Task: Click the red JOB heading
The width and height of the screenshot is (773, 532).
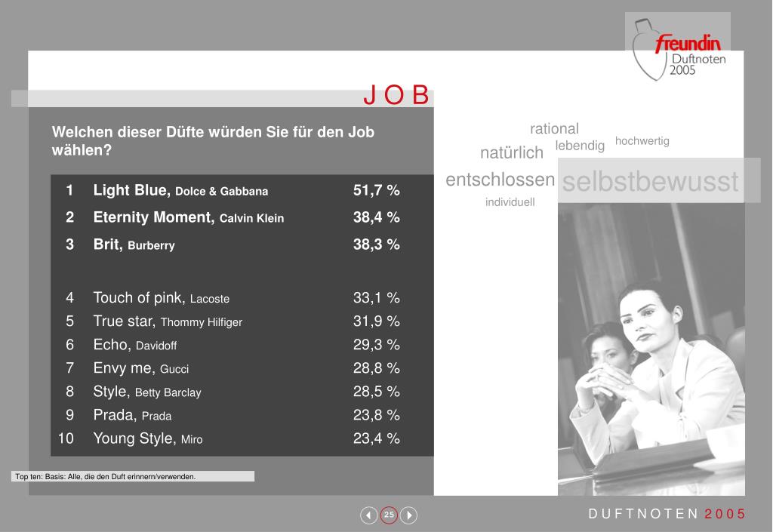Action: pyautogui.click(x=397, y=94)
